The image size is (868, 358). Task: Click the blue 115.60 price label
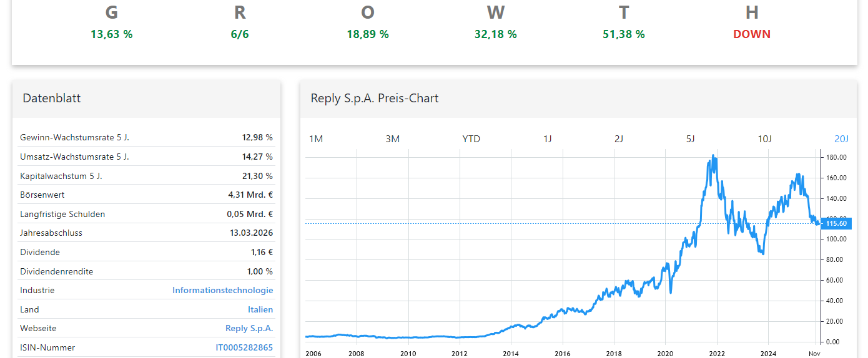(836, 223)
